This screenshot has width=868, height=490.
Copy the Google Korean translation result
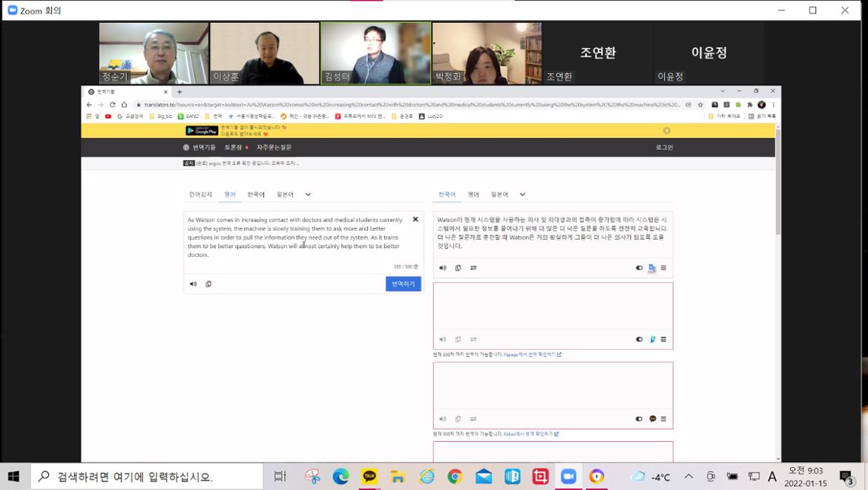pyautogui.click(x=458, y=268)
